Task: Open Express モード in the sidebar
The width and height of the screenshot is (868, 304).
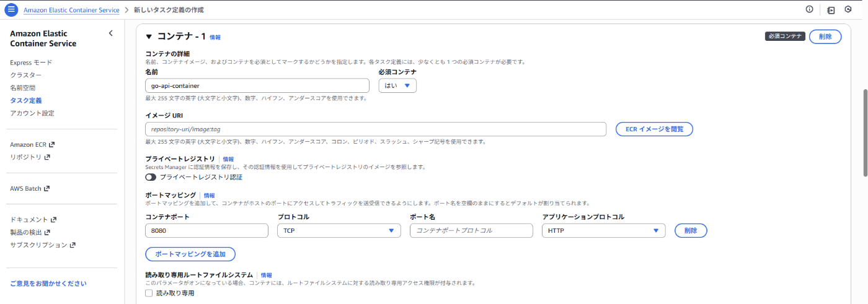Action: (x=31, y=63)
